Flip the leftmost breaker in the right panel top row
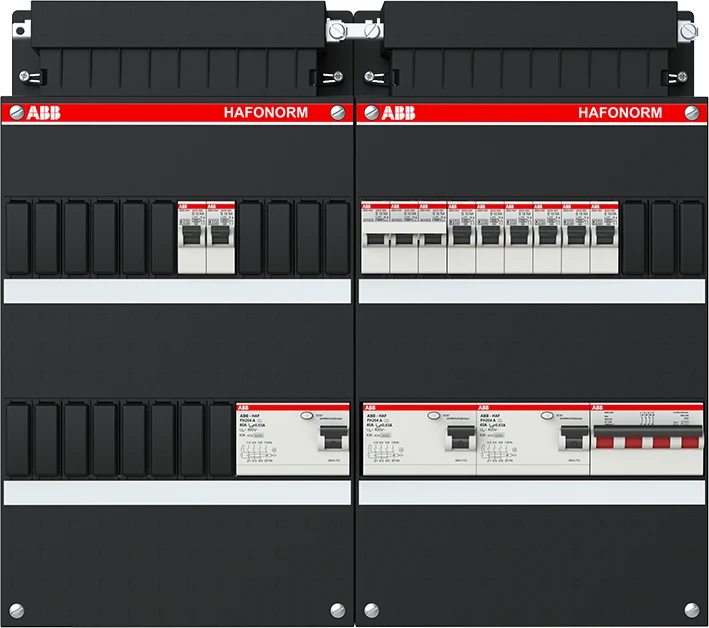Viewport: 709px width, 628px height. point(374,241)
